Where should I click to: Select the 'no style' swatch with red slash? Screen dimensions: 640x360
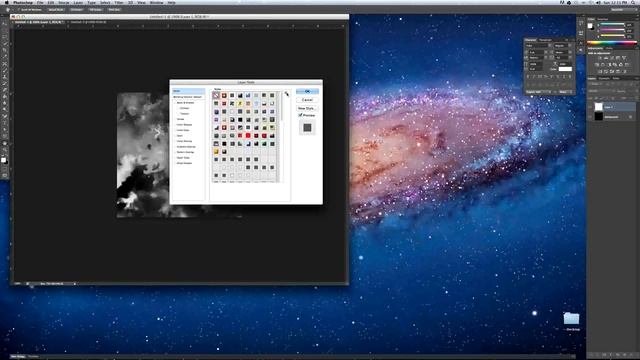coord(216,96)
